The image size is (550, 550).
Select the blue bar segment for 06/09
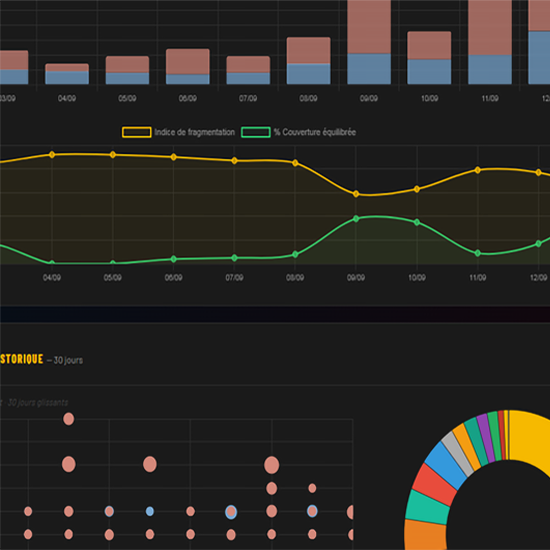tap(188, 79)
